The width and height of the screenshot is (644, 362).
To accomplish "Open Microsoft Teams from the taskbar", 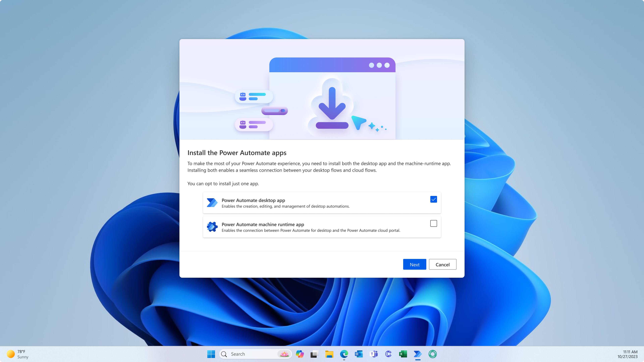I will (373, 354).
